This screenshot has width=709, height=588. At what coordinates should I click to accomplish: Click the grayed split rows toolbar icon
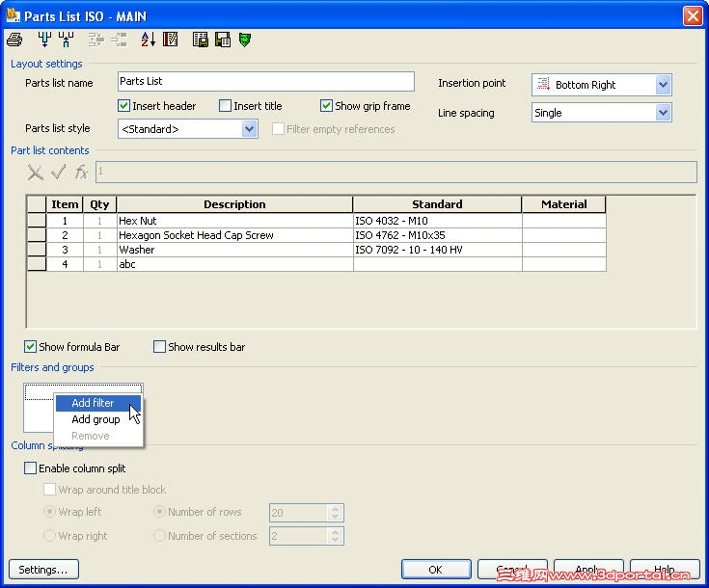coord(119,40)
